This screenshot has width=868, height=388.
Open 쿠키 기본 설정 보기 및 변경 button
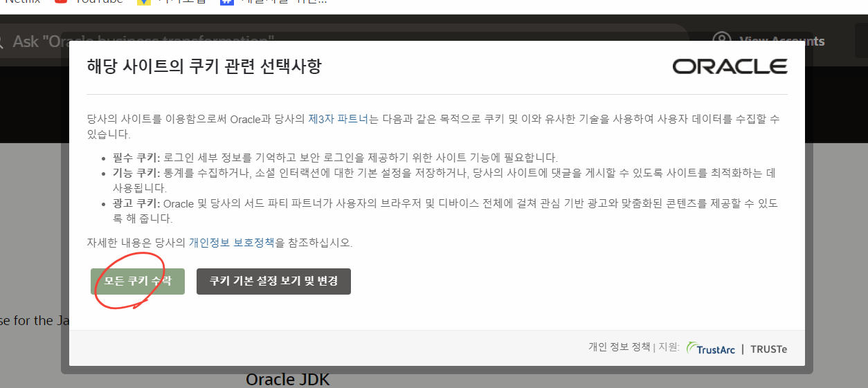tap(273, 281)
